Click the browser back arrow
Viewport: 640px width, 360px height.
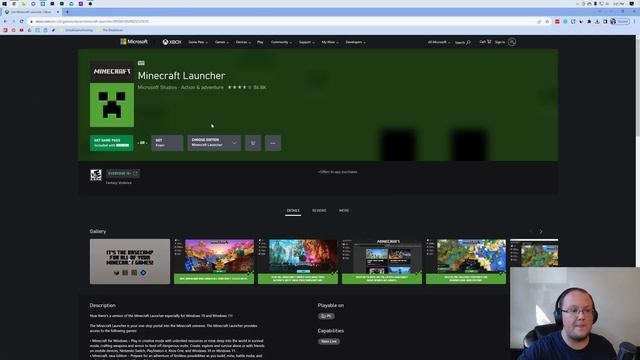(5, 21)
